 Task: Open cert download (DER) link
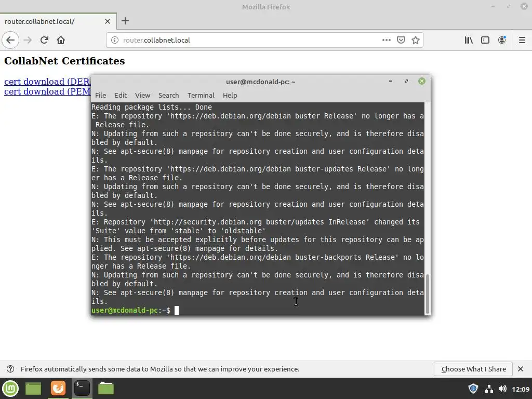(x=47, y=82)
